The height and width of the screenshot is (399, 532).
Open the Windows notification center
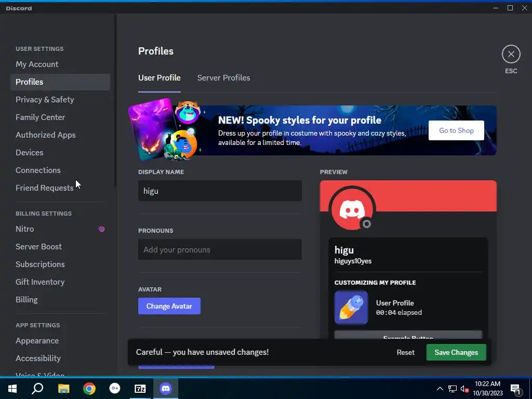pyautogui.click(x=516, y=389)
